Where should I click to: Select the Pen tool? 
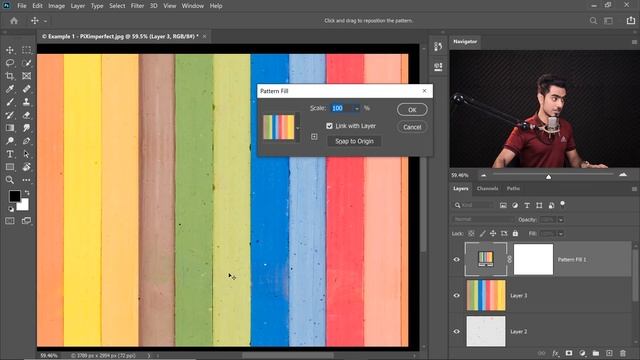tap(27, 141)
